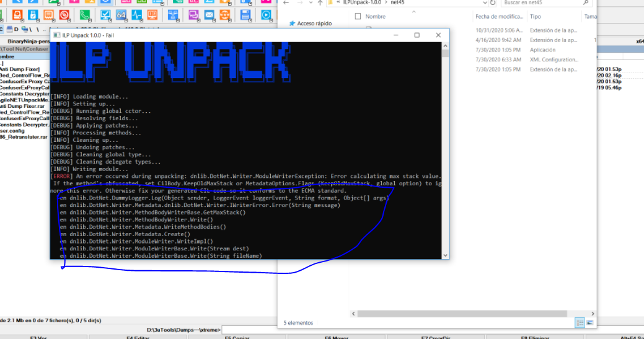
Task: Click the blue play button toolbar icon
Action: click(x=266, y=15)
